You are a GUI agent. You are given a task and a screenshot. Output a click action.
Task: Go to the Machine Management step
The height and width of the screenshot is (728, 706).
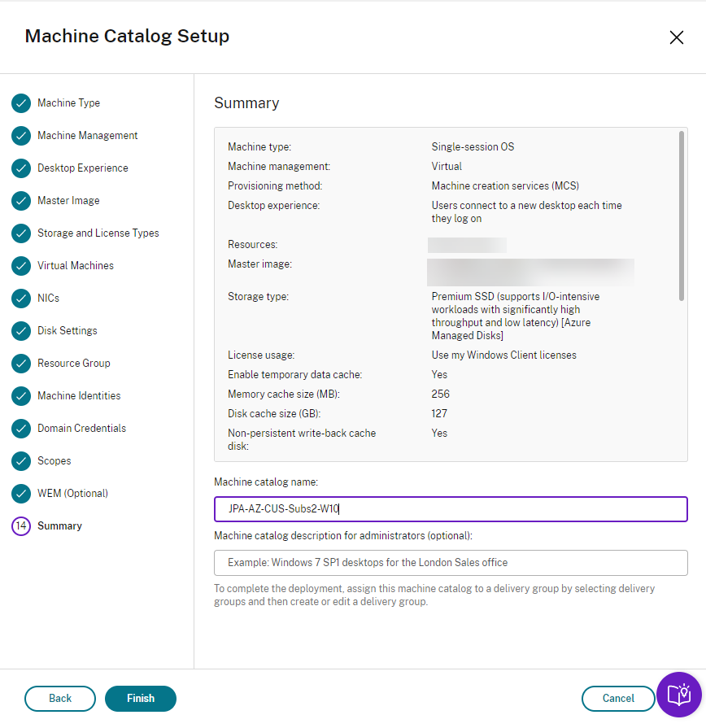(x=87, y=136)
